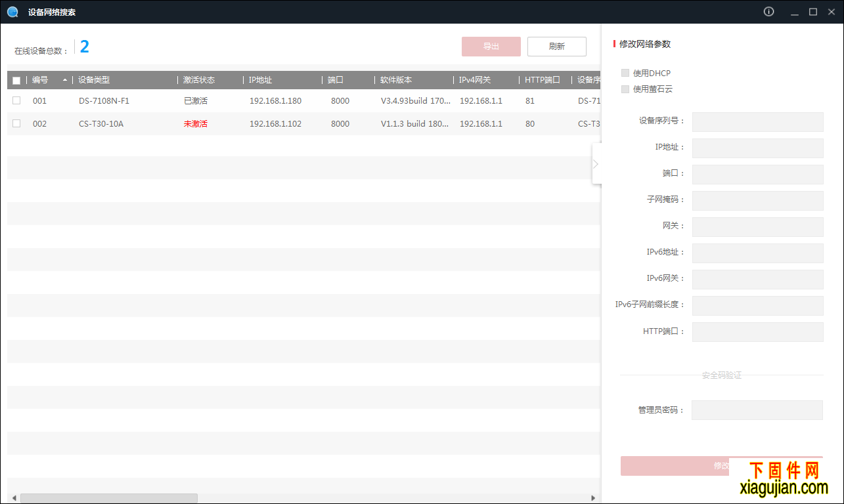
Task: Sort by 软件版本 column header
Action: coord(396,80)
